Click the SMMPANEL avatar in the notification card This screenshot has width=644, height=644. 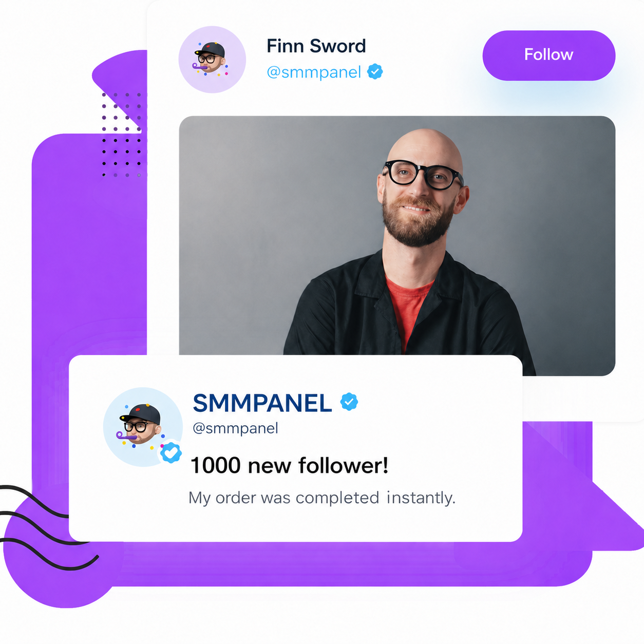tap(143, 427)
